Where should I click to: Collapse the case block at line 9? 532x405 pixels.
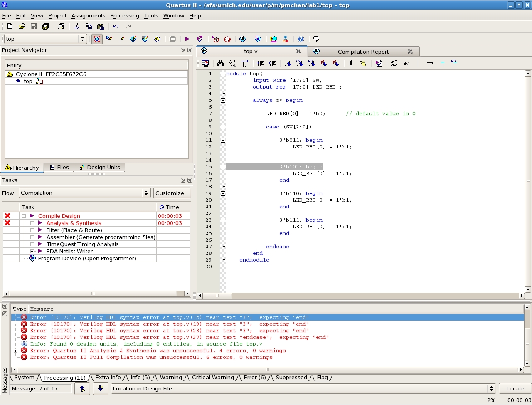coord(223,127)
